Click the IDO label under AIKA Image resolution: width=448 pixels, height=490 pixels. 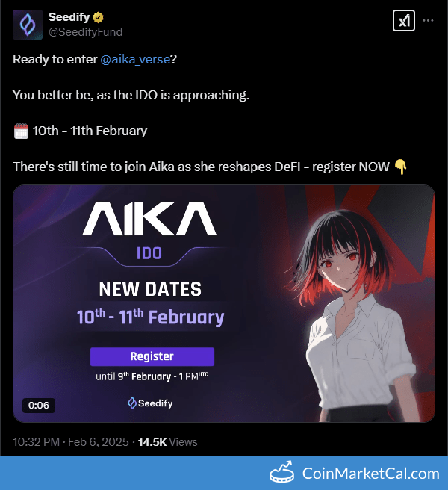149,253
